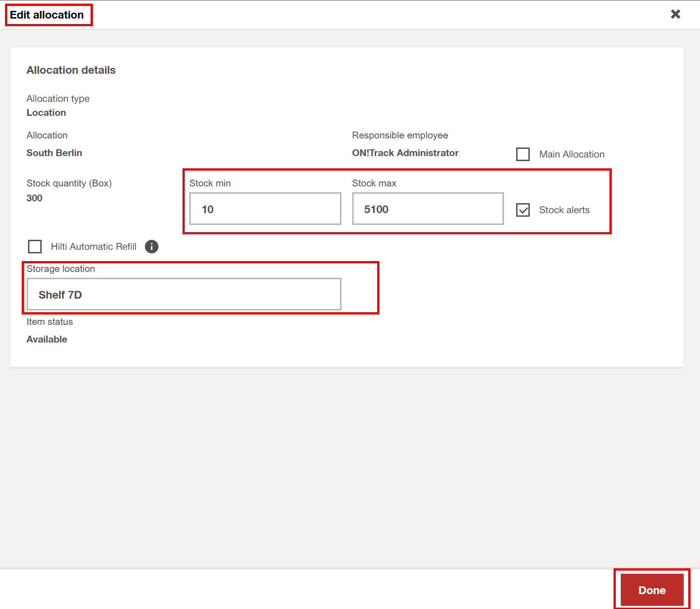Image resolution: width=700 pixels, height=609 pixels.
Task: Click the Responsible employee label
Action: coord(400,135)
